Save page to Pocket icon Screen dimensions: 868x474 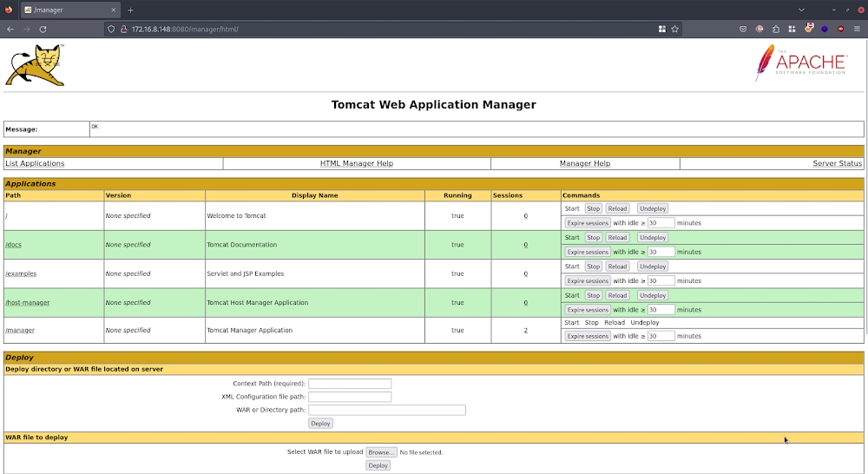click(x=743, y=29)
